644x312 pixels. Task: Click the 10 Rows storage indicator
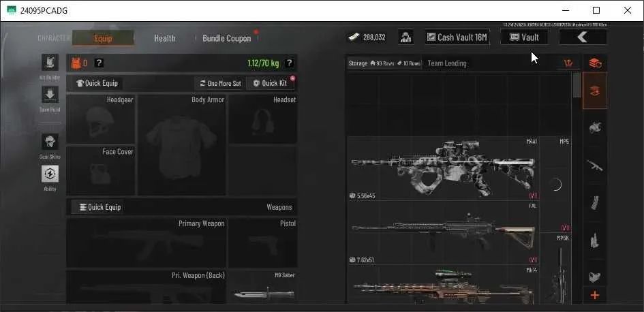pos(409,63)
